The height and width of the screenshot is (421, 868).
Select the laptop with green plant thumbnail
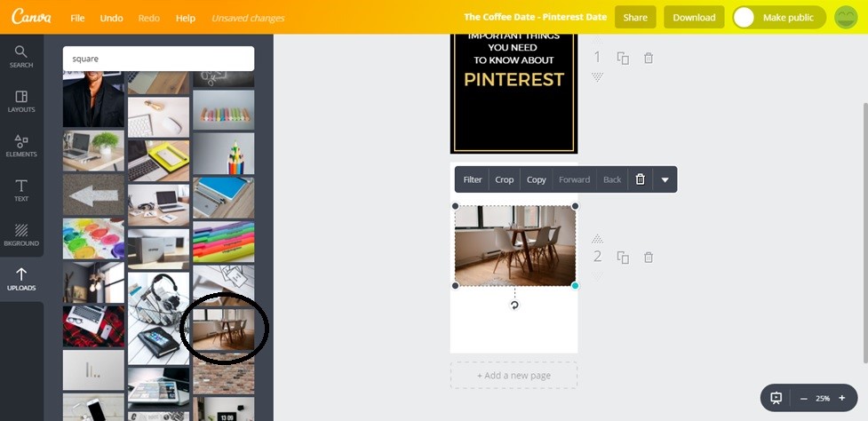click(x=93, y=150)
